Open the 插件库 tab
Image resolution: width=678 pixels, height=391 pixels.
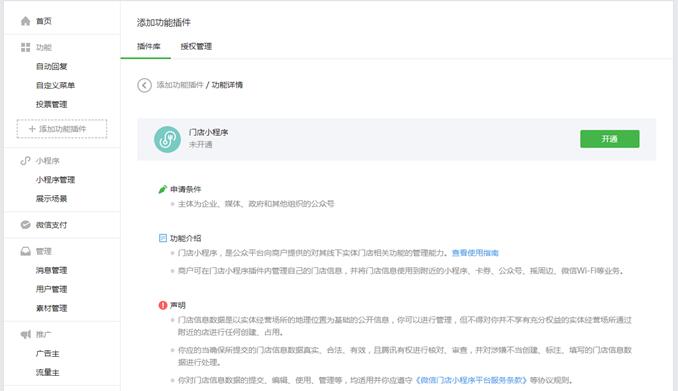pos(148,46)
